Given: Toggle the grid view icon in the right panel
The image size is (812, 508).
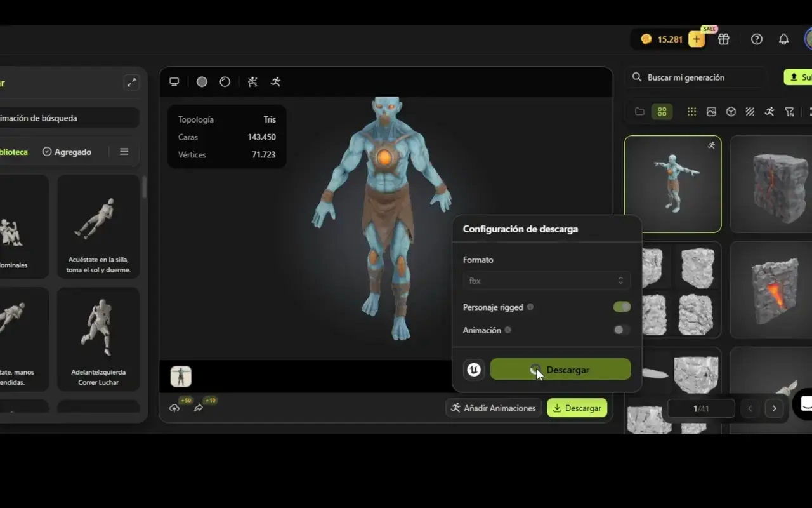Looking at the screenshot, I should coord(662,111).
